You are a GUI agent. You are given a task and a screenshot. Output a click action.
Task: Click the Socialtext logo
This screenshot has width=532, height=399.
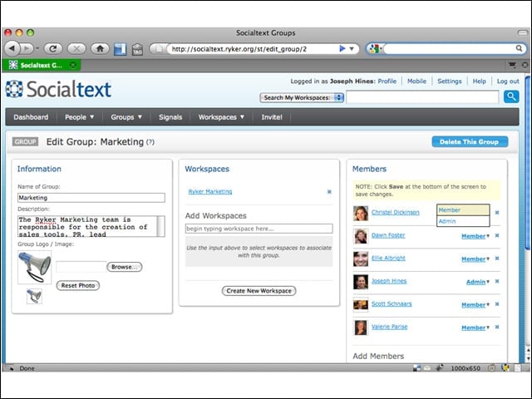pyautogui.click(x=58, y=89)
